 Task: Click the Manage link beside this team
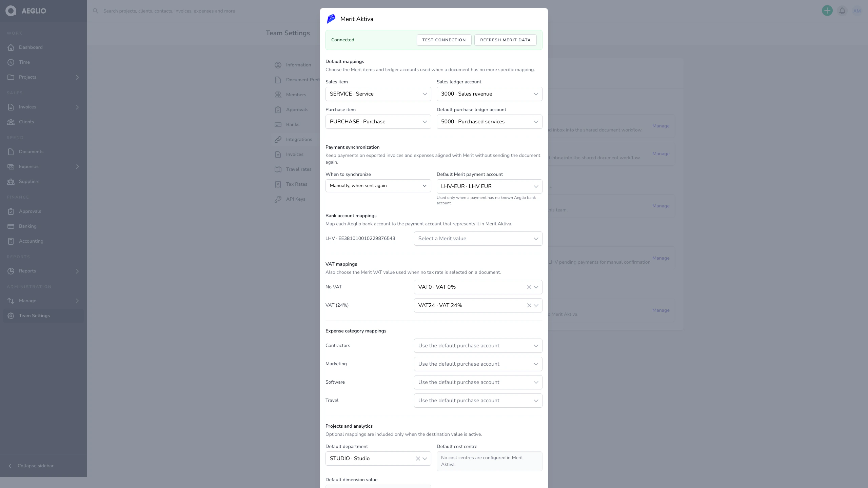[661, 206]
